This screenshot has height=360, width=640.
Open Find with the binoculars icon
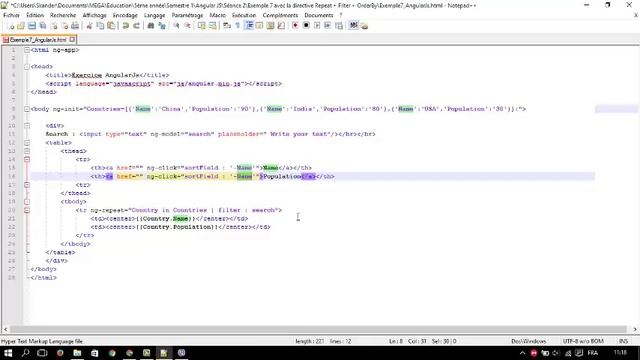[x=151, y=26]
